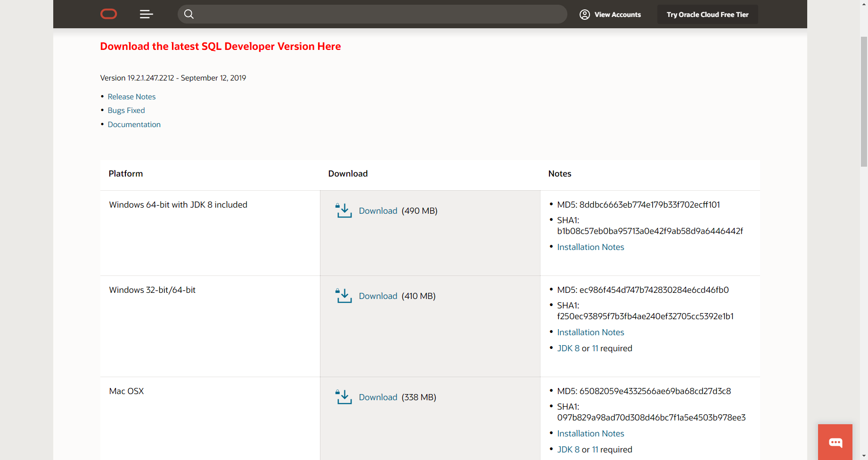Click JDK 8 link in Mac OSX row

568,450
